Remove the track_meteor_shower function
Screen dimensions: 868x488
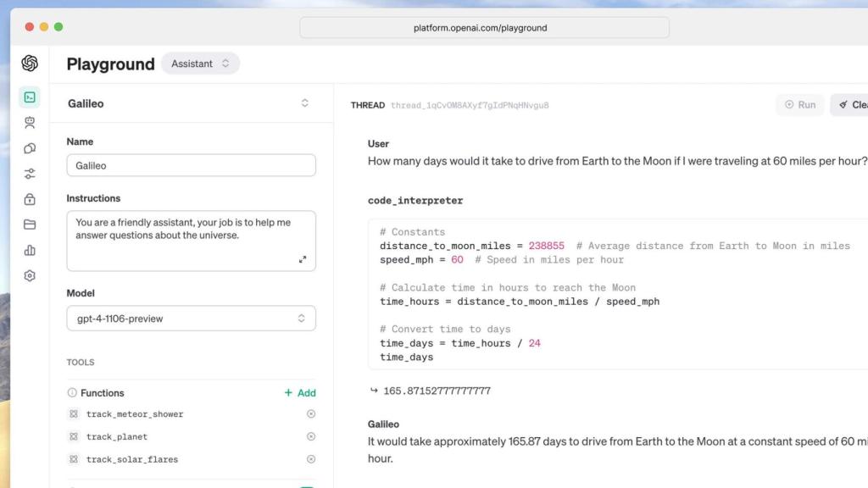click(311, 413)
